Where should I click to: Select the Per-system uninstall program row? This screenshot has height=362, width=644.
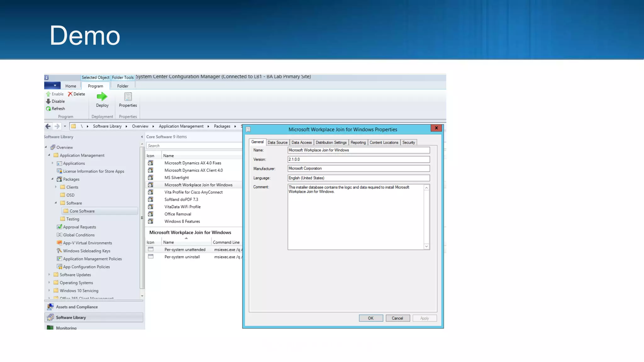pyautogui.click(x=182, y=257)
